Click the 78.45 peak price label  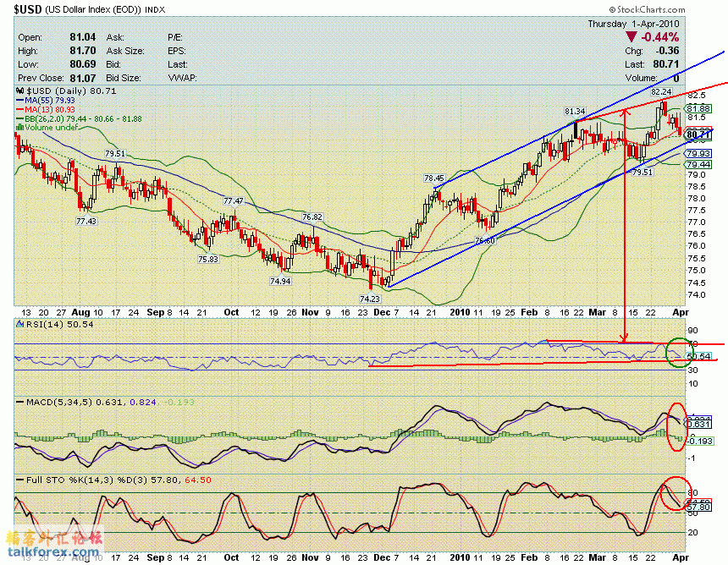tap(434, 178)
